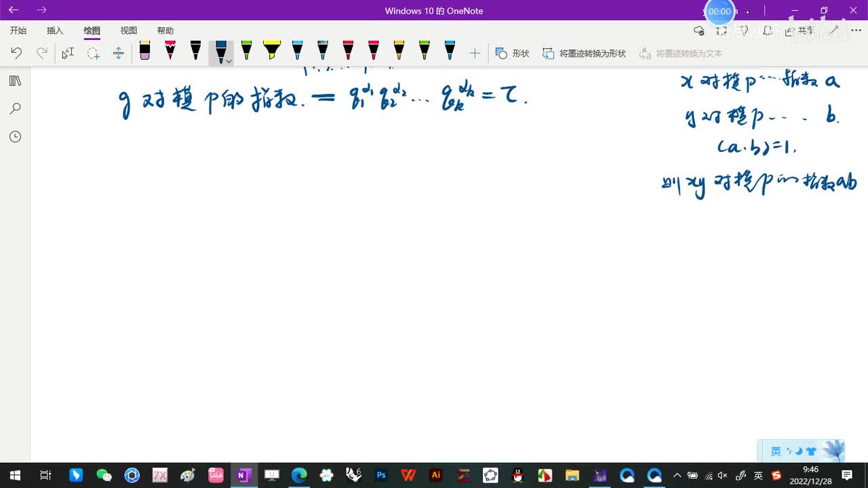The width and height of the screenshot is (868, 488).
Task: Open WeChat from the taskbar
Action: (x=104, y=475)
